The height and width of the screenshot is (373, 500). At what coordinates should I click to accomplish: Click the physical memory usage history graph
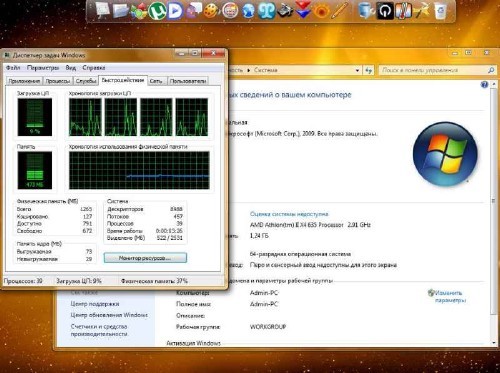(139, 170)
